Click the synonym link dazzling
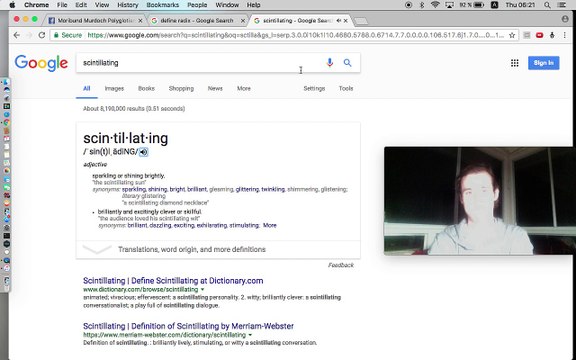 click(x=160, y=226)
